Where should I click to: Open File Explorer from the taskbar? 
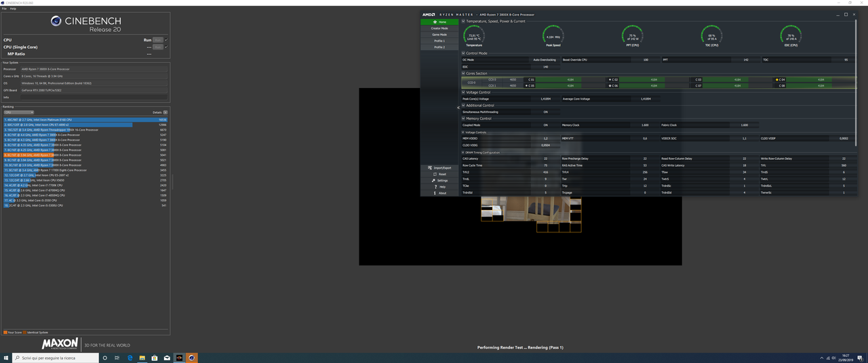tap(142, 358)
